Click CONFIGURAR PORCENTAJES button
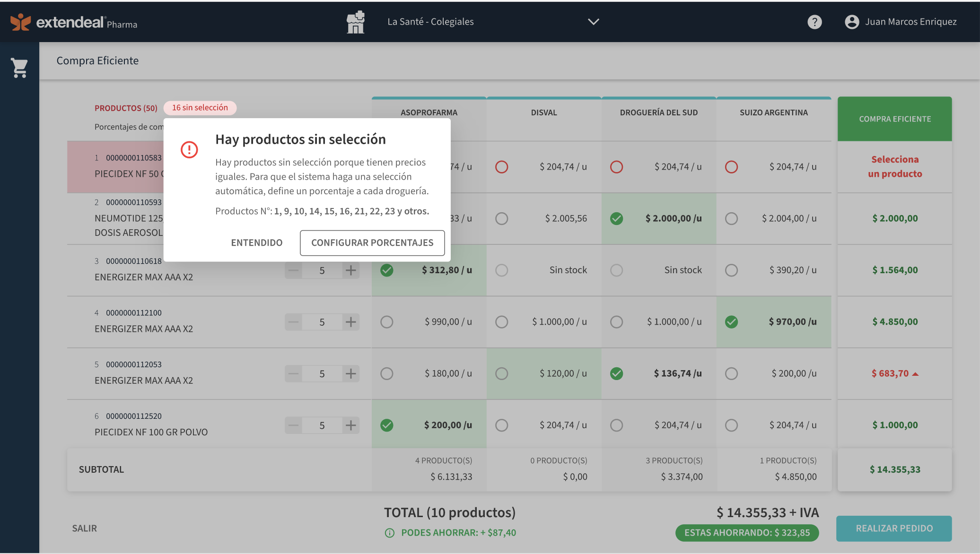The height and width of the screenshot is (554, 980). tap(372, 242)
